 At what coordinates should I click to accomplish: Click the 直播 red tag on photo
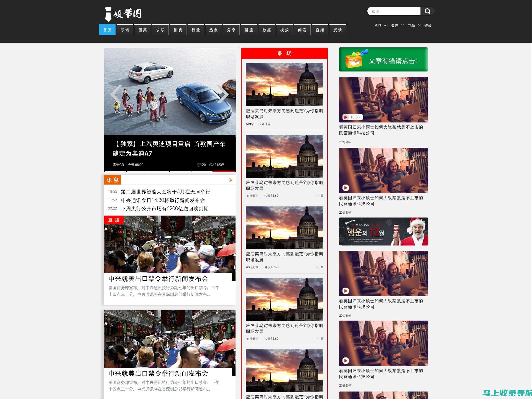[x=114, y=220]
